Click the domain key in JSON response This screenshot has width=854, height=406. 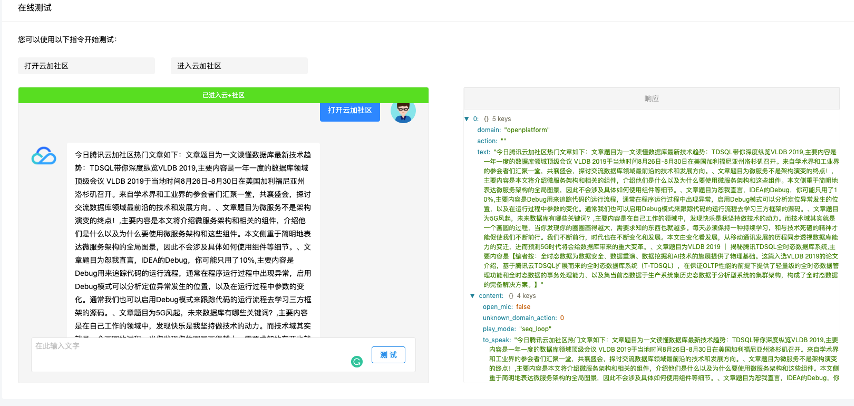pyautogui.click(x=489, y=130)
